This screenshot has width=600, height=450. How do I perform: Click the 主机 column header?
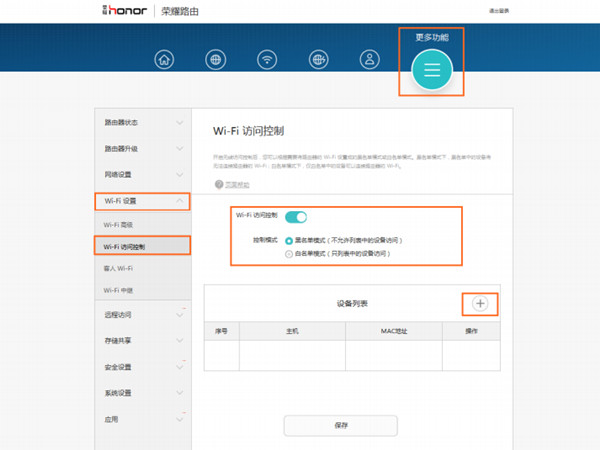click(292, 331)
